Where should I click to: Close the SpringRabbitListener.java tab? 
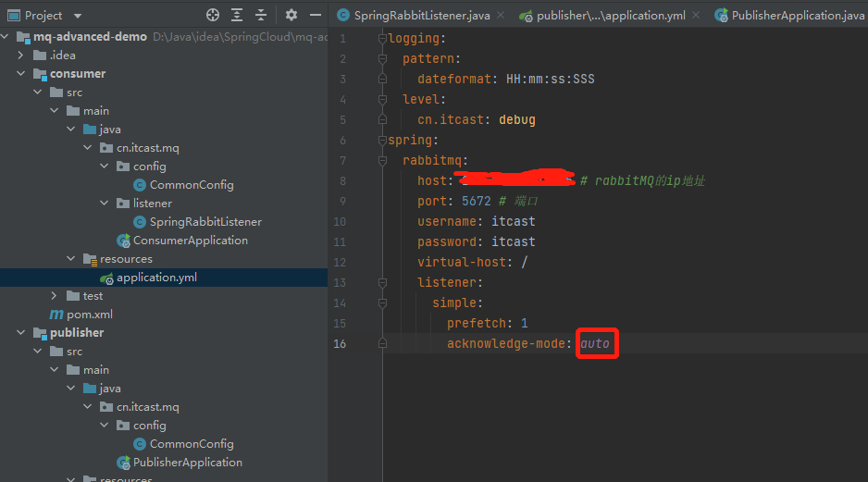pos(501,15)
